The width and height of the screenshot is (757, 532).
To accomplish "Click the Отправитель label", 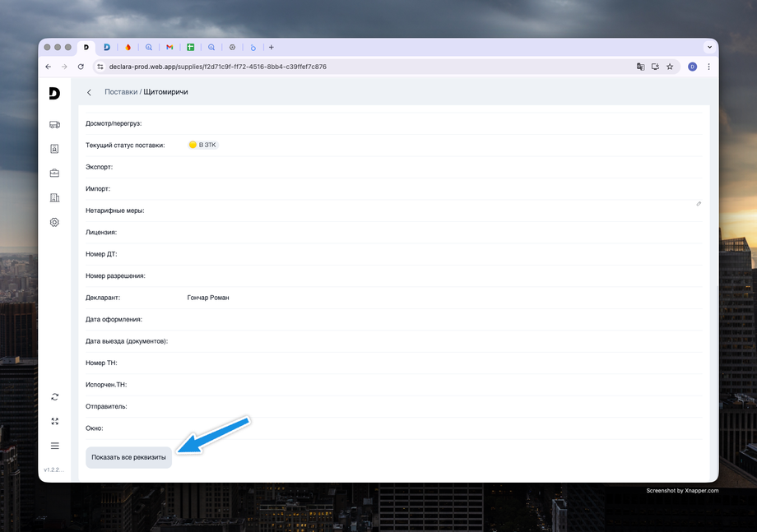I will [106, 406].
